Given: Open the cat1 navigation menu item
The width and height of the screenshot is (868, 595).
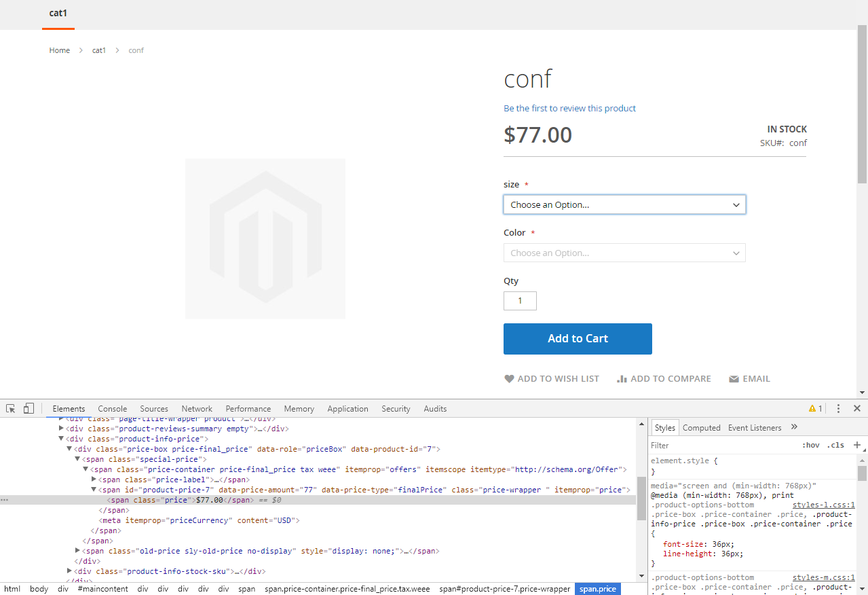Looking at the screenshot, I should [58, 13].
